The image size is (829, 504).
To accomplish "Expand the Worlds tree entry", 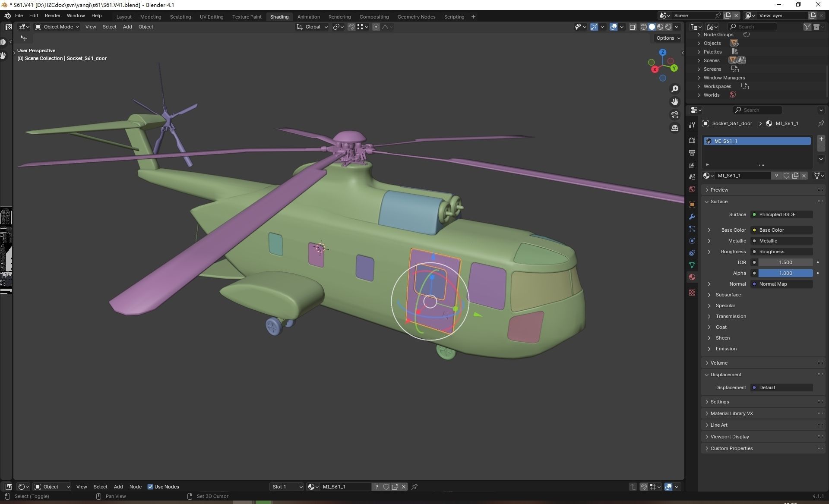I will [x=699, y=95].
